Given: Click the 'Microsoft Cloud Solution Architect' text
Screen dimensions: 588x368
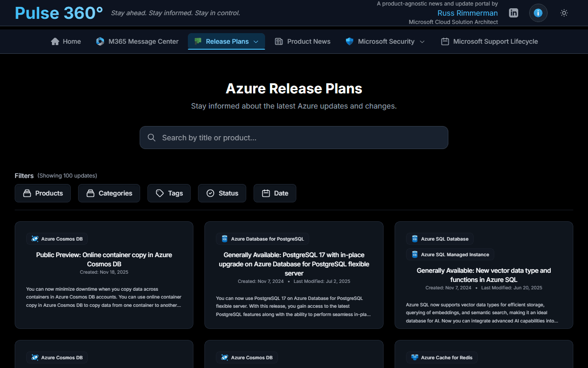Looking at the screenshot, I should tap(453, 22).
